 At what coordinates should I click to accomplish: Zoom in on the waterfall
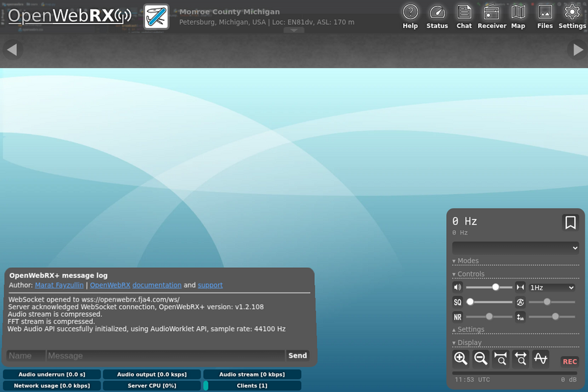(x=461, y=359)
